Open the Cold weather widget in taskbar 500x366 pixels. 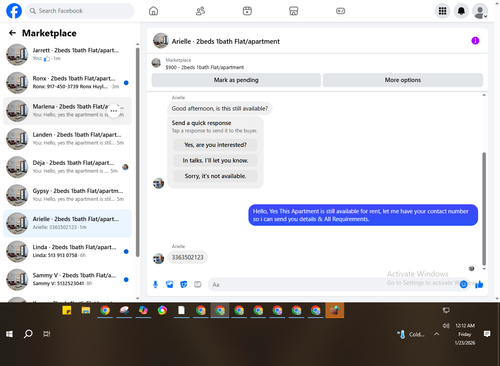411,334
